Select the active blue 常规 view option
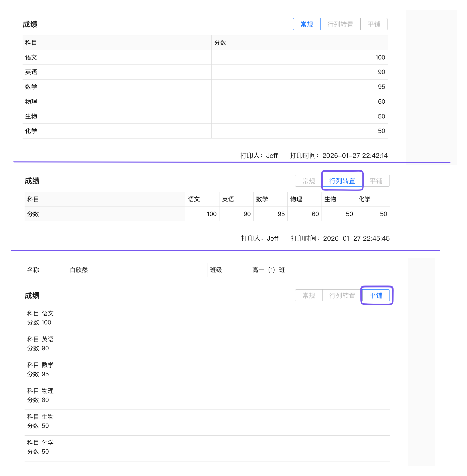Image resolution: width=467 pixels, height=476 pixels. (x=306, y=24)
